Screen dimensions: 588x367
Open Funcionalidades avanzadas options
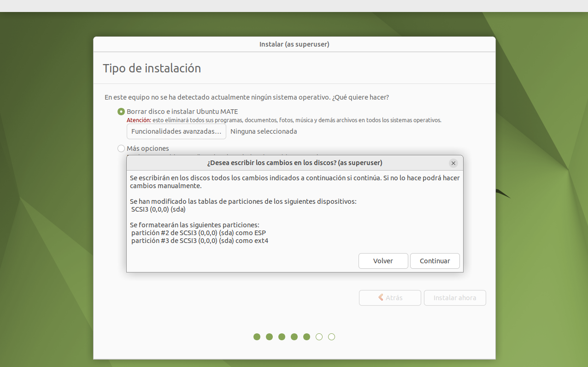pos(176,131)
